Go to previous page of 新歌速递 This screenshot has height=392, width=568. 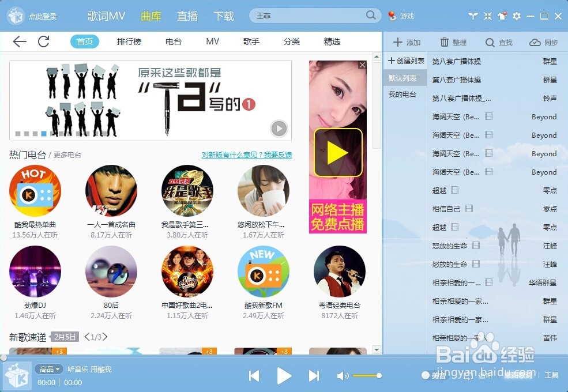click(x=87, y=337)
